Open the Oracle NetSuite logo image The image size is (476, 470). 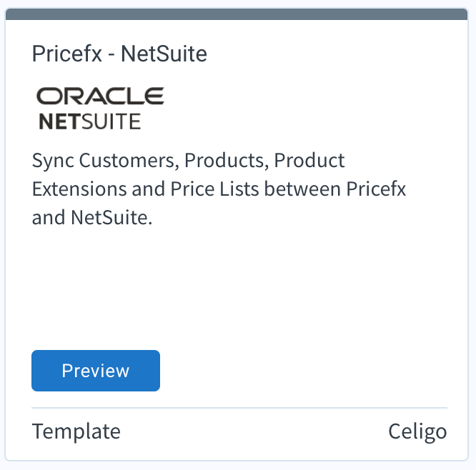click(x=100, y=109)
